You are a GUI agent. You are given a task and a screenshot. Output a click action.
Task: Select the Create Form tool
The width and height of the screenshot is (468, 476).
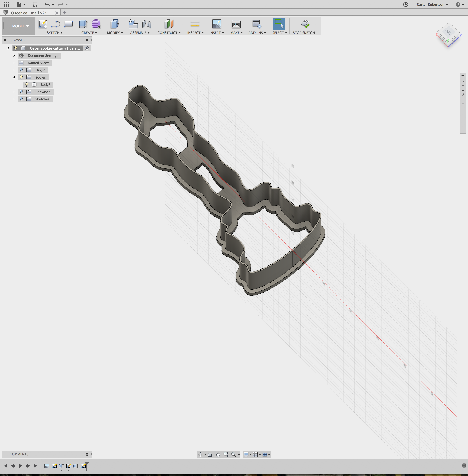click(96, 24)
